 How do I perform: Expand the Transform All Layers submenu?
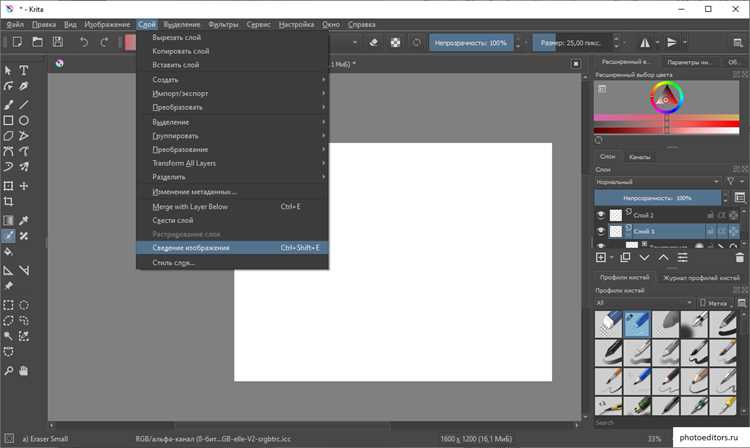232,163
